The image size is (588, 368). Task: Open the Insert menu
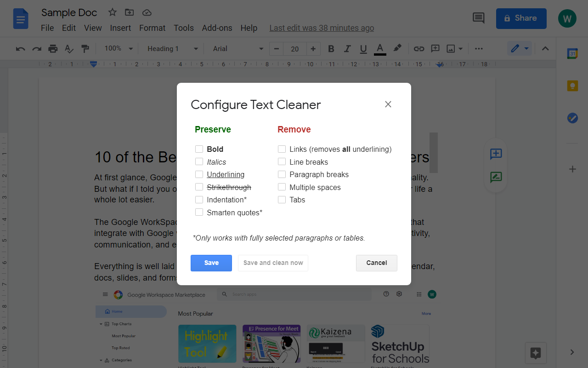120,28
